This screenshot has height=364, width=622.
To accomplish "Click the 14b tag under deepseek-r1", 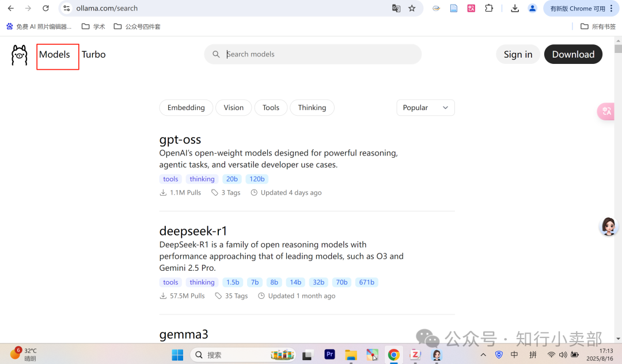I will pyautogui.click(x=295, y=282).
